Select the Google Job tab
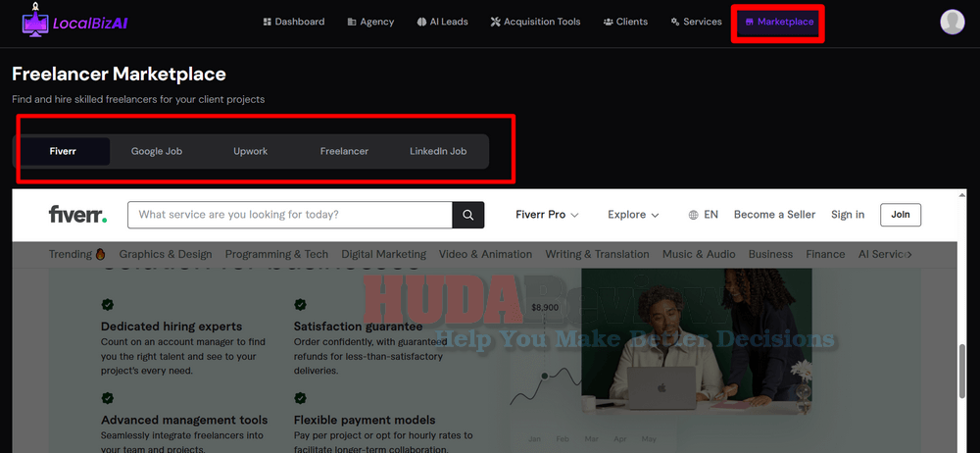 pyautogui.click(x=157, y=151)
